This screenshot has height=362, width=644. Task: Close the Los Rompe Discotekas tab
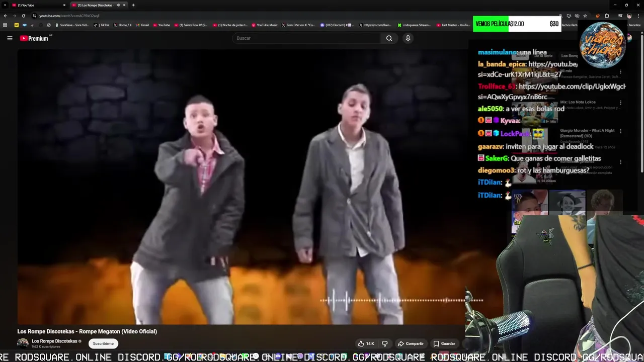point(124,5)
